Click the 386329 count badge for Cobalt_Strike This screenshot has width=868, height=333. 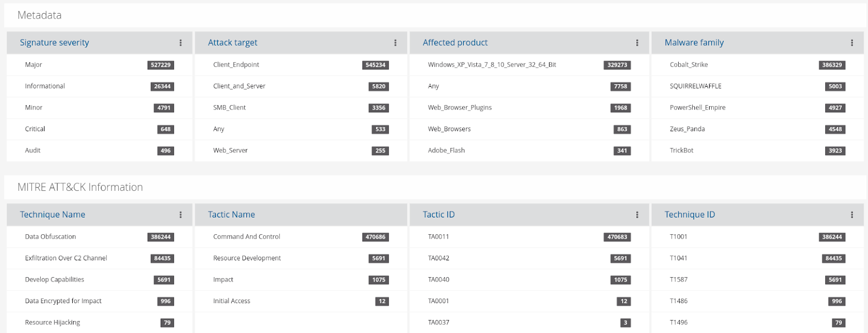(x=832, y=65)
